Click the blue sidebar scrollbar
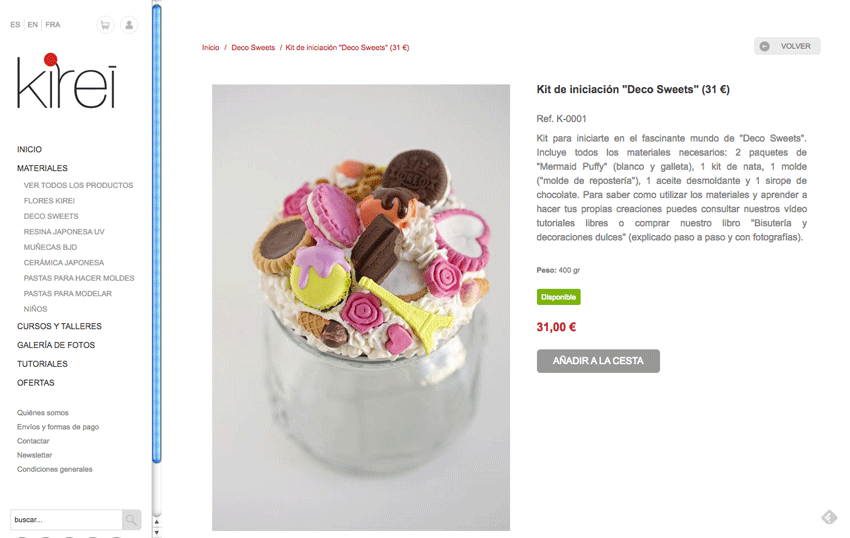This screenshot has height=538, width=850. [157, 234]
